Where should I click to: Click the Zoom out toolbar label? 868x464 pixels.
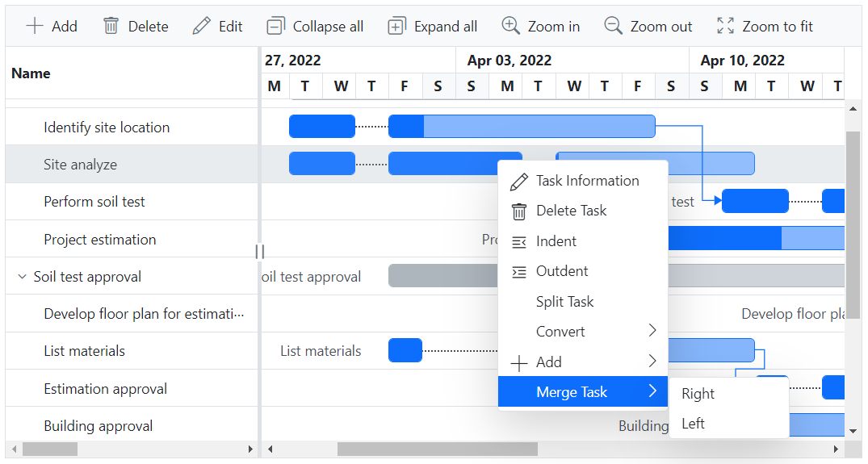coord(661,27)
